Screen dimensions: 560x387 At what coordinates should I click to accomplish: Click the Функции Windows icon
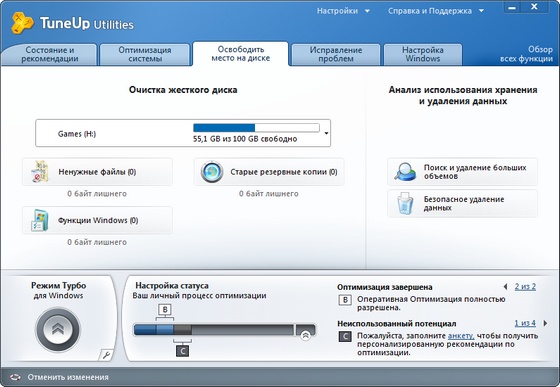40,220
